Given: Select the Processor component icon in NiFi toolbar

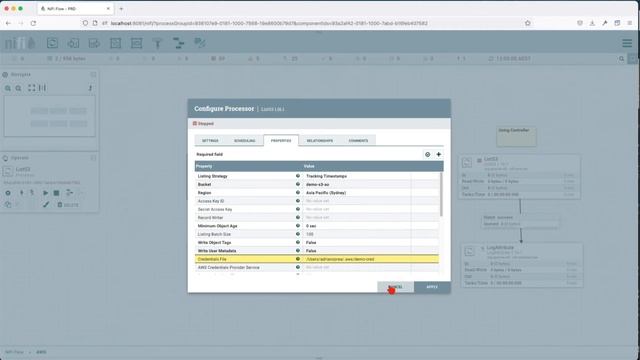Looking at the screenshot, I should coord(52,43).
